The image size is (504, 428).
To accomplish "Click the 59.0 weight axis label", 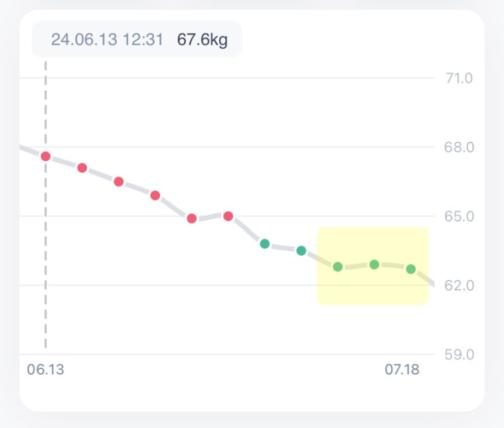I will (459, 355).
